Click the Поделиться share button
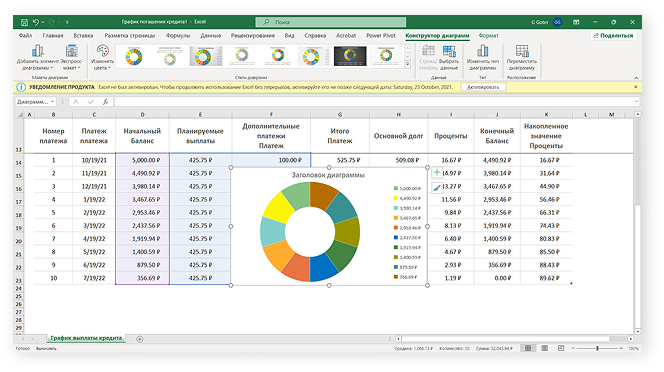This screenshot has width=664, height=372. click(614, 36)
